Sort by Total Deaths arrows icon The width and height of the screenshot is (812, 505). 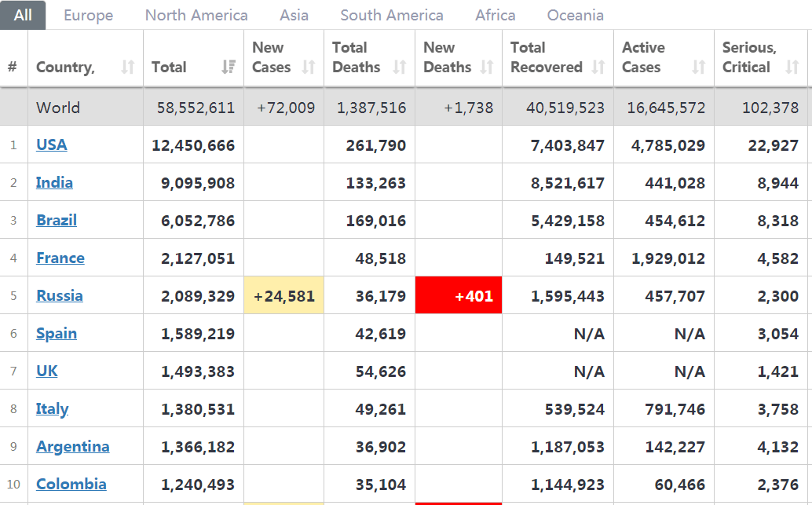coord(399,67)
